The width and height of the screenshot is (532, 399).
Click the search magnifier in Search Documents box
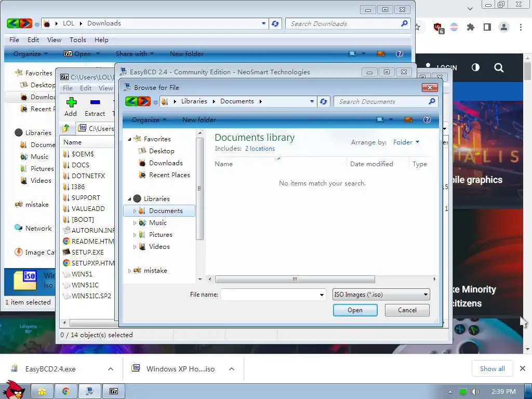click(x=432, y=101)
